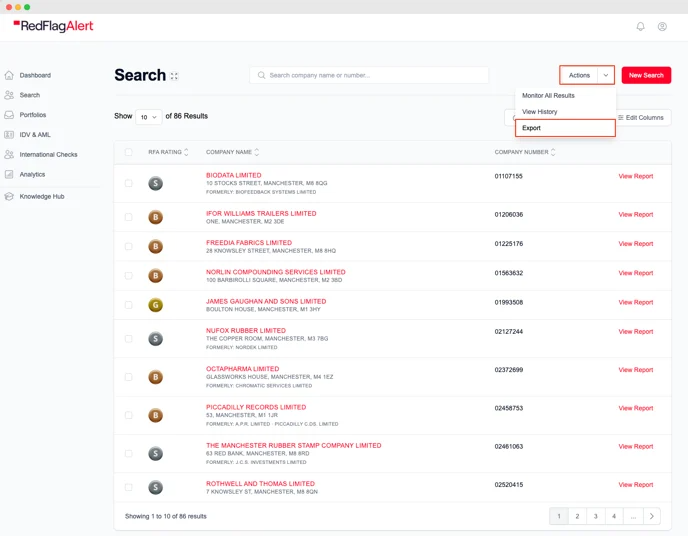This screenshot has height=536, width=688.
Task: Click the New Search button
Action: [x=646, y=75]
